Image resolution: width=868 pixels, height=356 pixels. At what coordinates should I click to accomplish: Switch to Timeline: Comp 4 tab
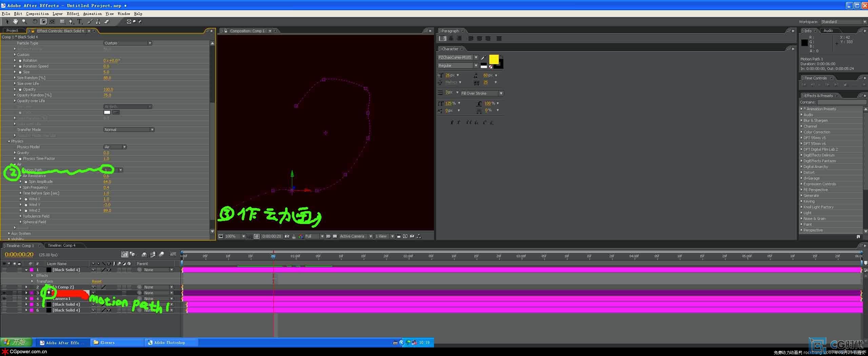coord(61,245)
